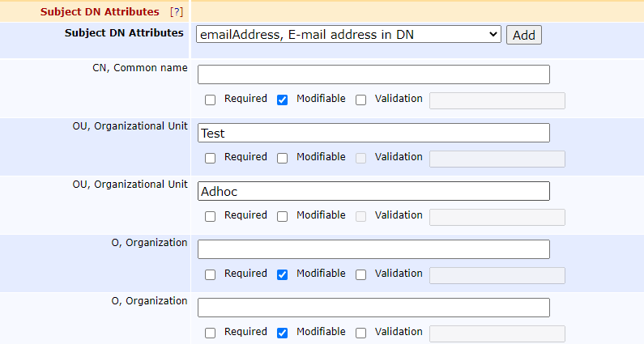Open the Subject DN Attributes dropdown
The width and height of the screenshot is (644, 344).
click(349, 35)
